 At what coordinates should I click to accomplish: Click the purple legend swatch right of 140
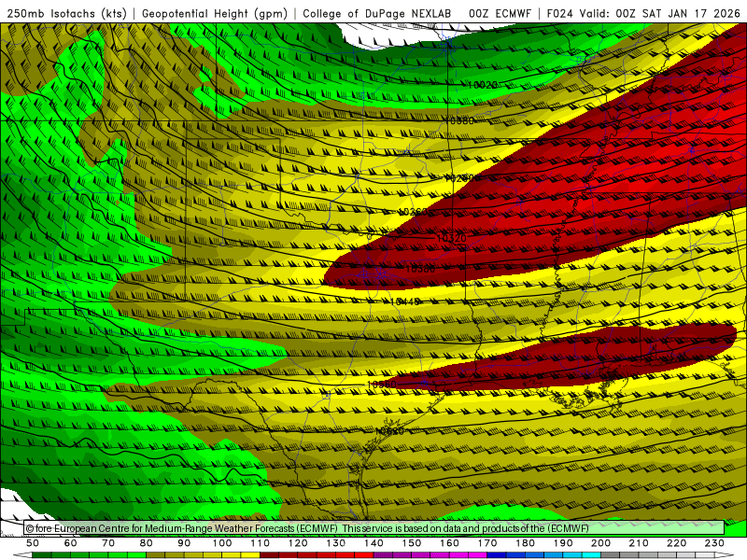tap(384, 555)
